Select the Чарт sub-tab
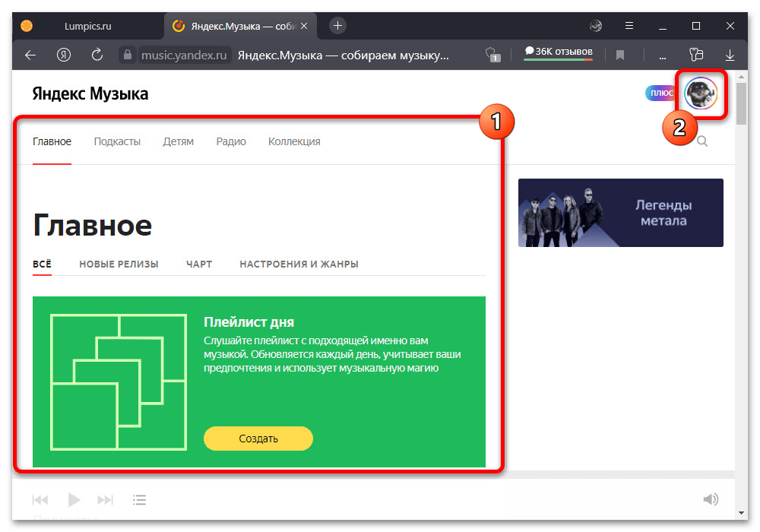The height and width of the screenshot is (532, 760). pyautogui.click(x=199, y=264)
